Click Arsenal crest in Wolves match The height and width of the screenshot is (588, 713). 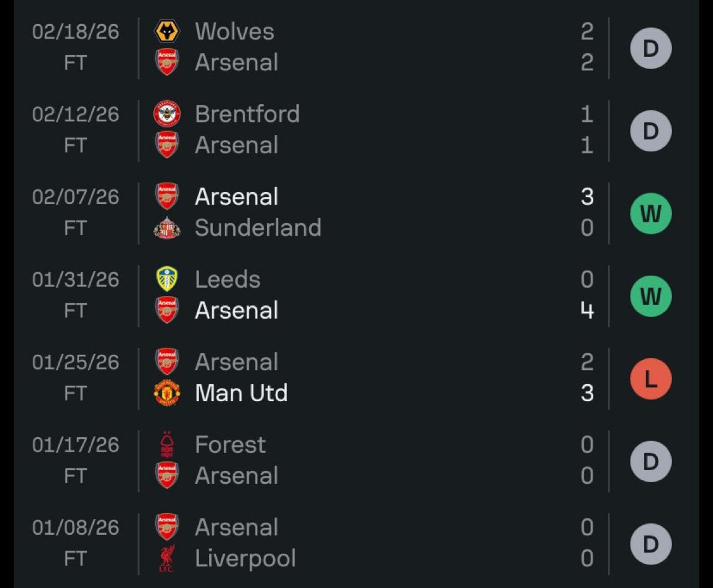(x=167, y=62)
